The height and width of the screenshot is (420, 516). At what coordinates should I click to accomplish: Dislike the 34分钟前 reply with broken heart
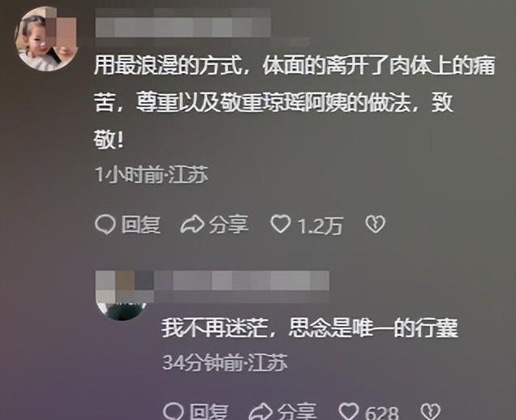click(431, 411)
